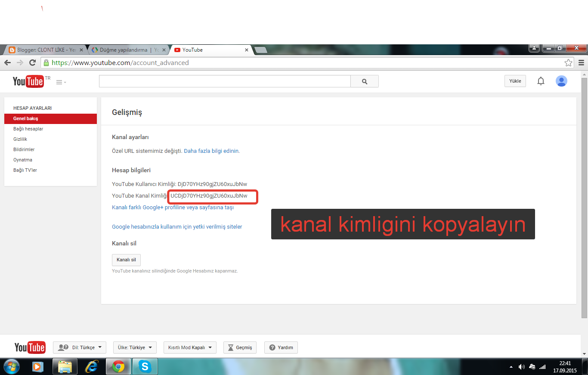Click the Hesap bilgileri section heading
Image resolution: width=588 pixels, height=375 pixels.
pyautogui.click(x=131, y=170)
